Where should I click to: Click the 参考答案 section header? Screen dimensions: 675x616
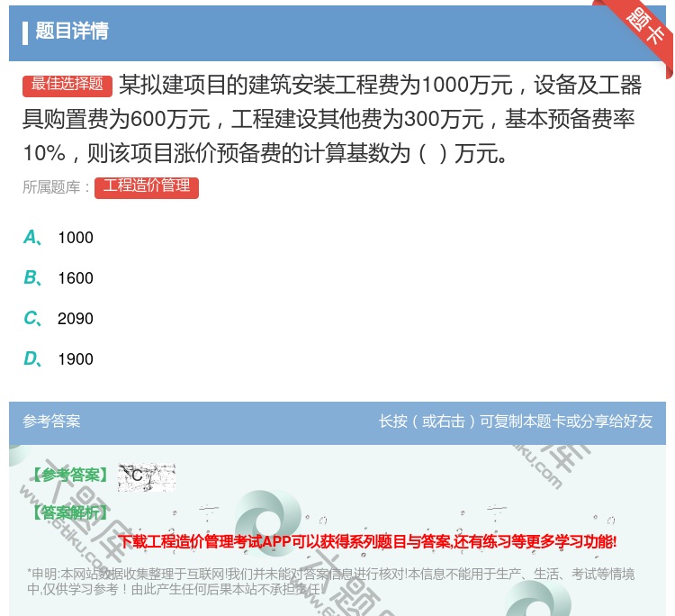tap(51, 421)
